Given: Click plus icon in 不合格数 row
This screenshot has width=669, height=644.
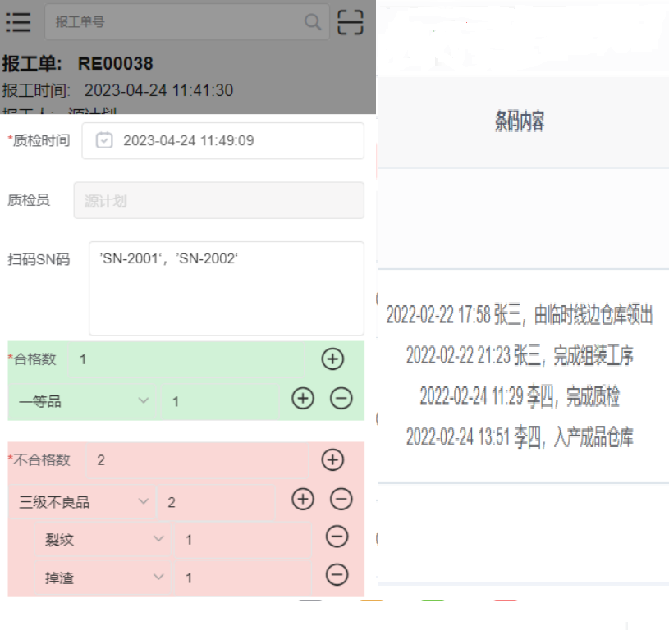Looking at the screenshot, I should (332, 459).
